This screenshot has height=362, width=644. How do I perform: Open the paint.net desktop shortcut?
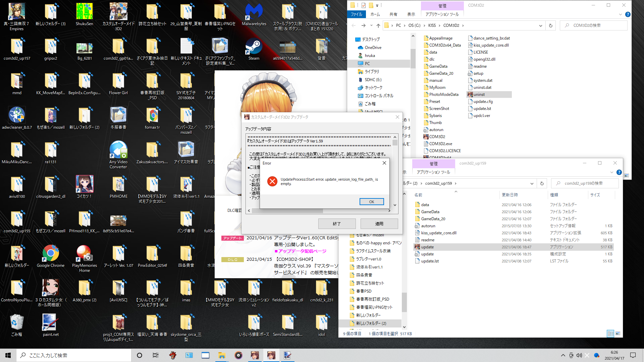point(51,325)
